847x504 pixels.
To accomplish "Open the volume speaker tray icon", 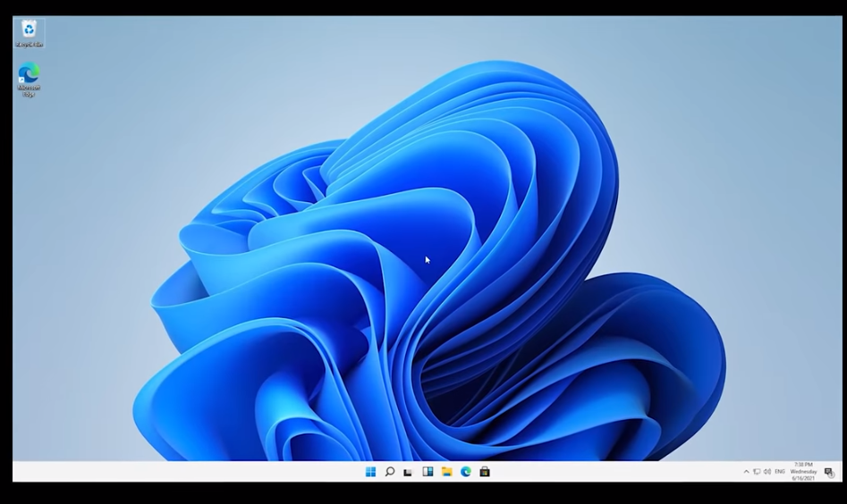I will [767, 472].
